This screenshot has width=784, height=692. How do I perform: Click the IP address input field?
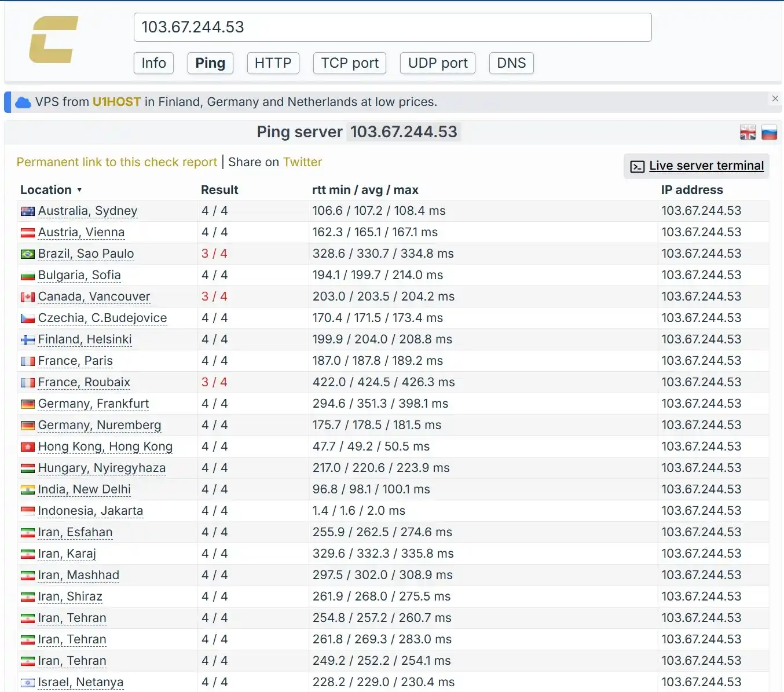(x=393, y=27)
